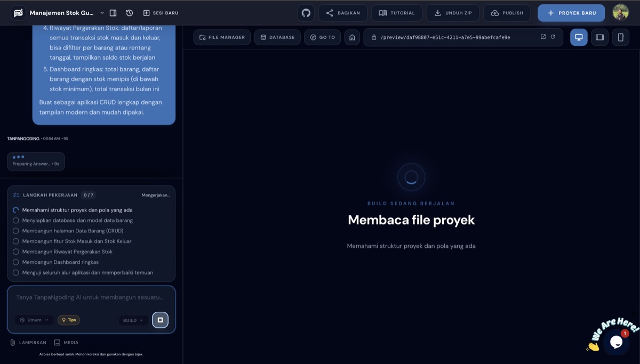Reload the preview with refresh icon
This screenshot has height=364, width=640.
553,37
